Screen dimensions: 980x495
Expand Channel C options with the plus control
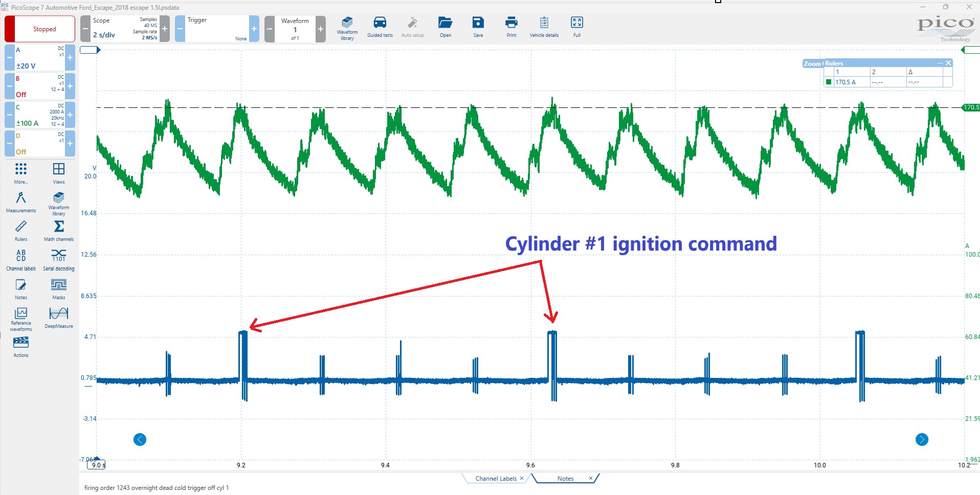coord(70,115)
